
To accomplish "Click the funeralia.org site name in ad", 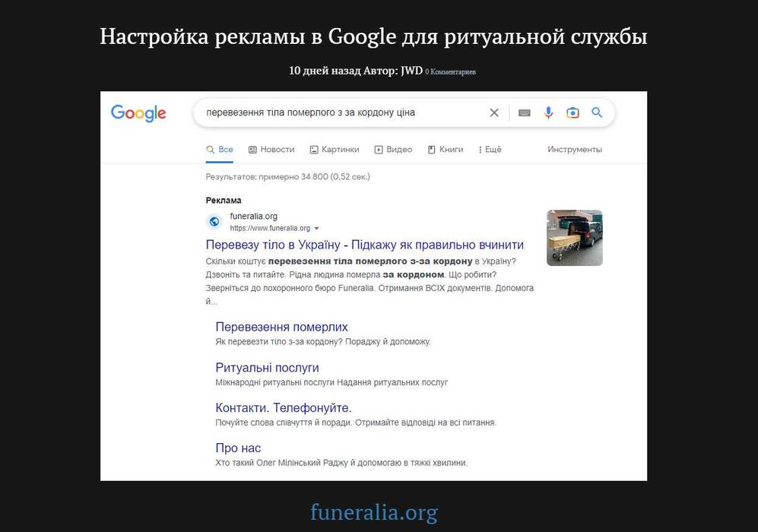I will coord(254,217).
